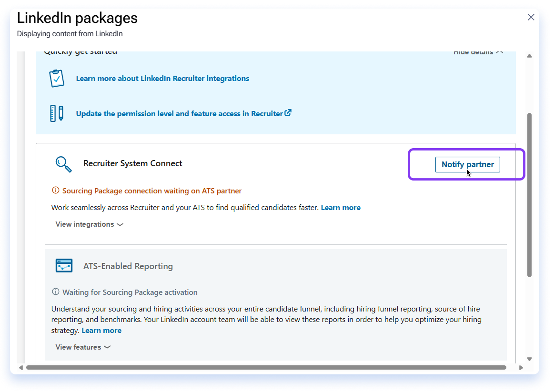554x392 pixels.
Task: Click the ATS-Enabled Reporting chart icon
Action: 64,266
